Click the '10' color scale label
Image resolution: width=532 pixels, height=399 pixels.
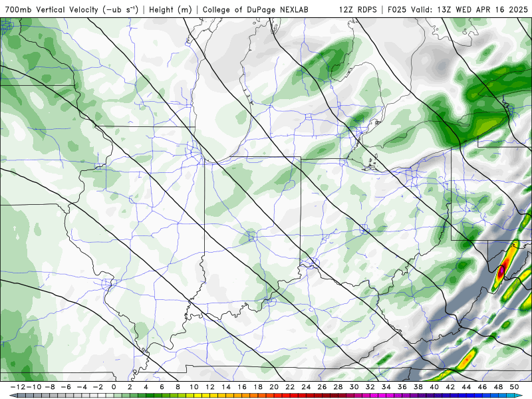[194, 387]
